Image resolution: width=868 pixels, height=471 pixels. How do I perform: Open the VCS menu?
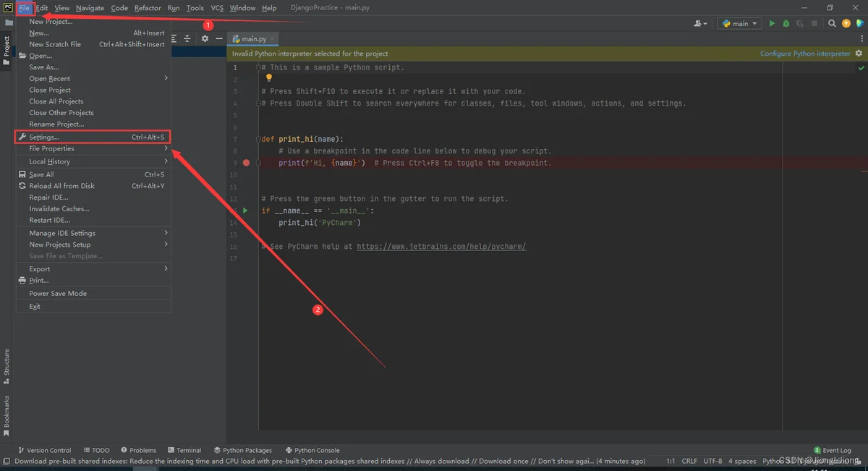(x=217, y=8)
